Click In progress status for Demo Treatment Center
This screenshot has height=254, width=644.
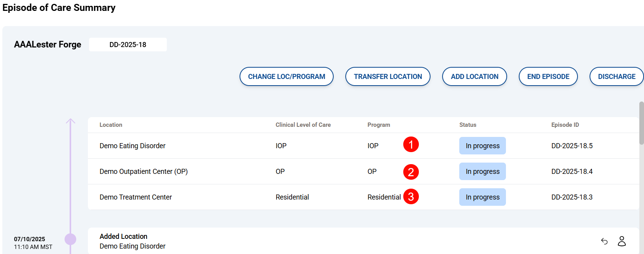[483, 197]
